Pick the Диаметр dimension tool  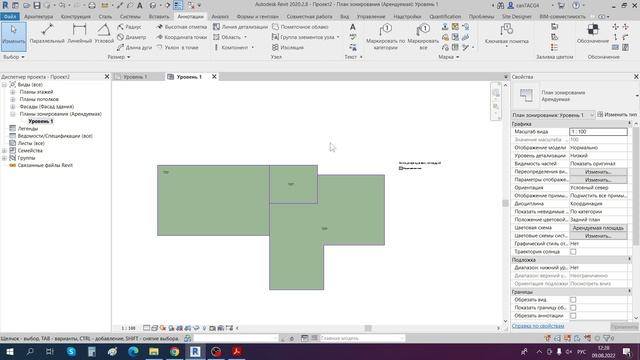[x=131, y=37]
